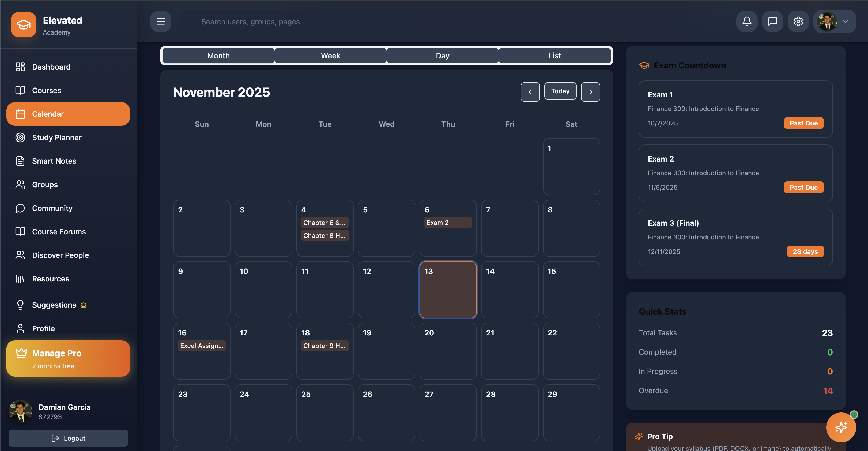The height and width of the screenshot is (451, 868).
Task: Open the Chapter 6 event on November 4
Action: coord(324,223)
